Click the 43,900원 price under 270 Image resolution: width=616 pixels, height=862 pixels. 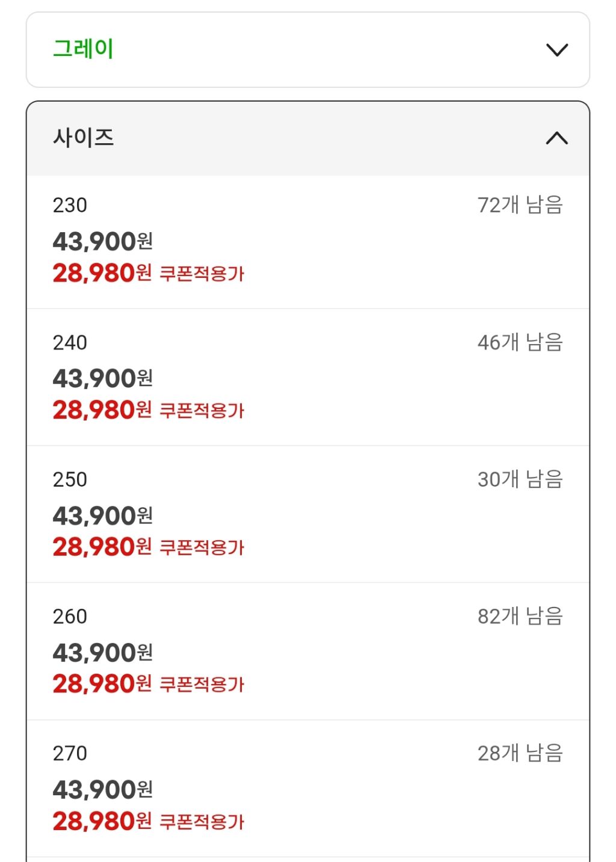(x=103, y=790)
